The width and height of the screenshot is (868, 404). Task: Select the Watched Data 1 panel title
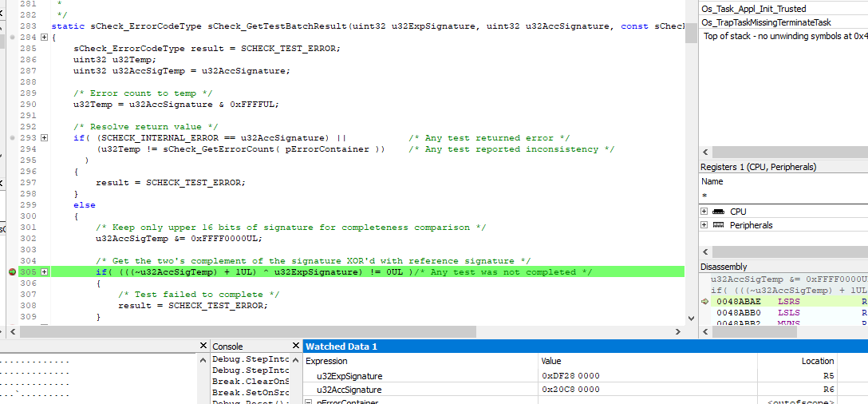point(341,347)
